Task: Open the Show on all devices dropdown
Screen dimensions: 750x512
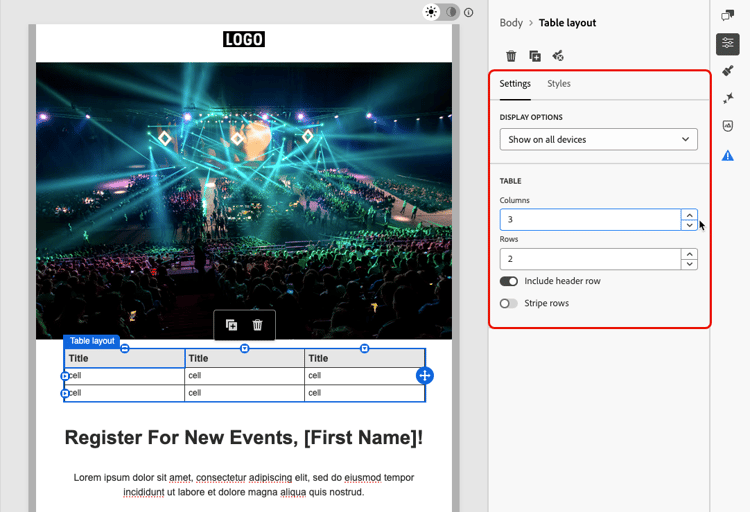Action: point(598,139)
